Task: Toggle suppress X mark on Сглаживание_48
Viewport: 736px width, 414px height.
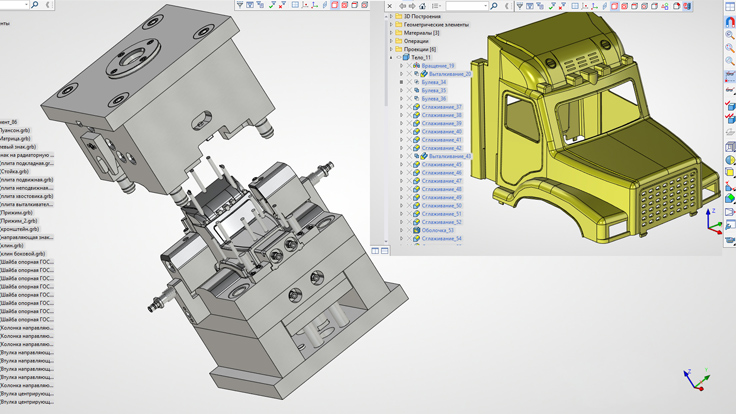Action: tap(409, 189)
